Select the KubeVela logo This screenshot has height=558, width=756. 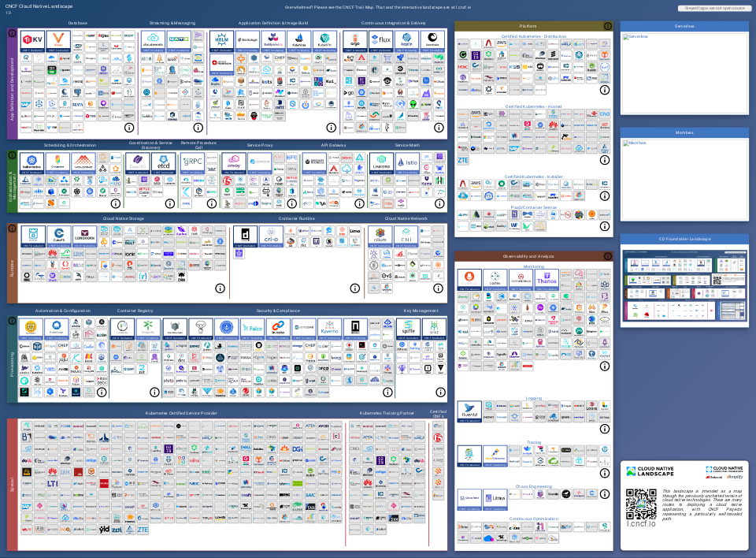tap(299, 42)
